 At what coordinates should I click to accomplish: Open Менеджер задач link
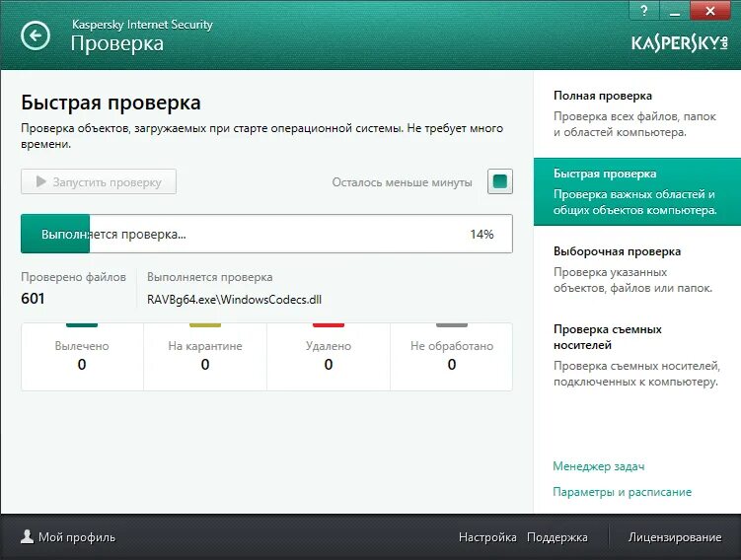click(x=599, y=466)
